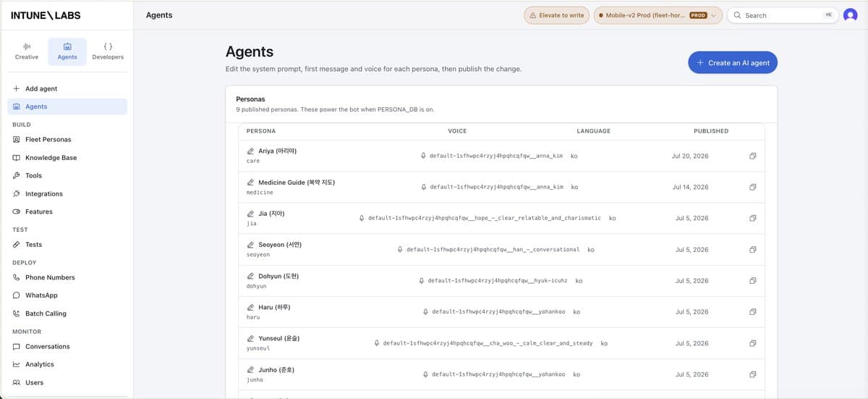The height and width of the screenshot is (399, 868).
Task: Click the Medicine Guide persona name
Action: (297, 182)
